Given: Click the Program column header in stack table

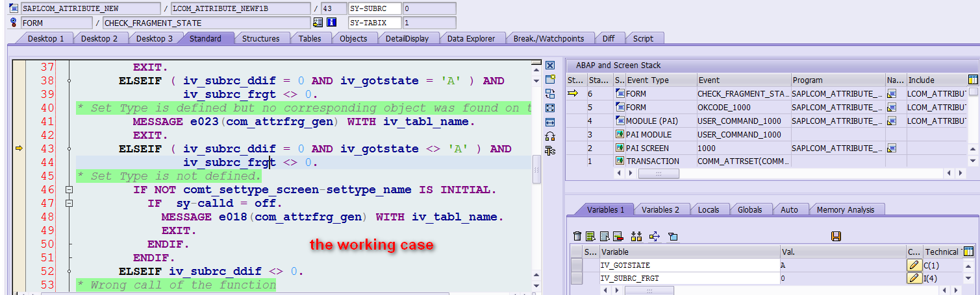Looking at the screenshot, I should coord(838,80).
